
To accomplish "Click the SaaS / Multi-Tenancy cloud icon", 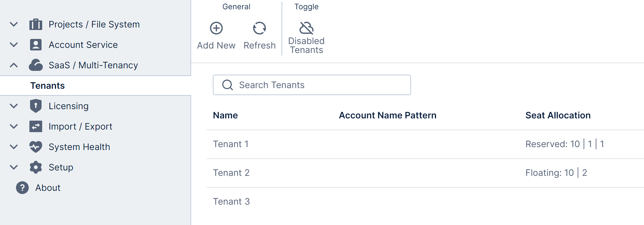I will [36, 65].
